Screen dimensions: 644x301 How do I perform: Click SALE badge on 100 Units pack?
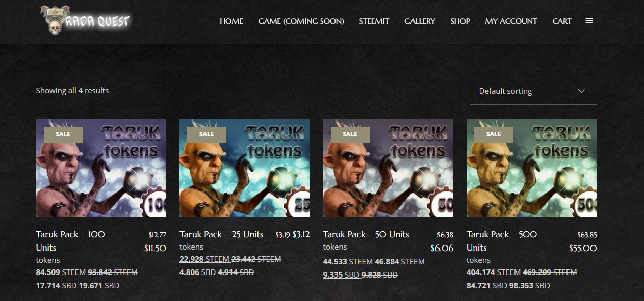(x=63, y=134)
